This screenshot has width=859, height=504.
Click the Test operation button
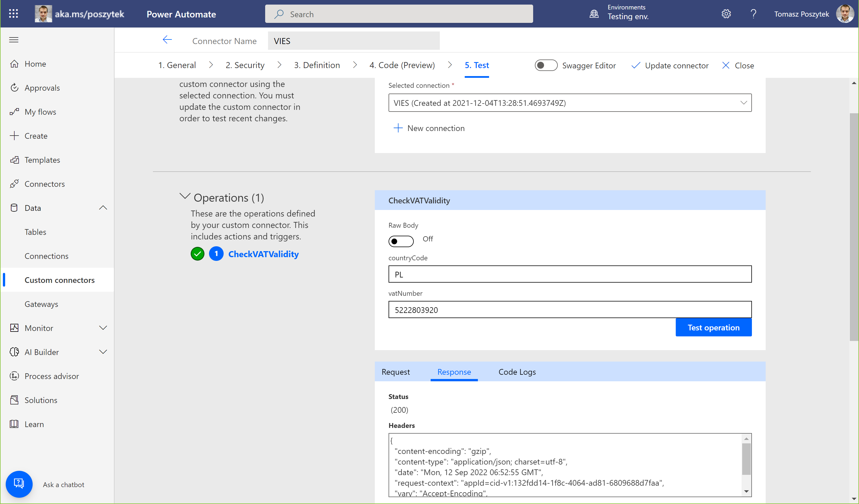point(713,327)
